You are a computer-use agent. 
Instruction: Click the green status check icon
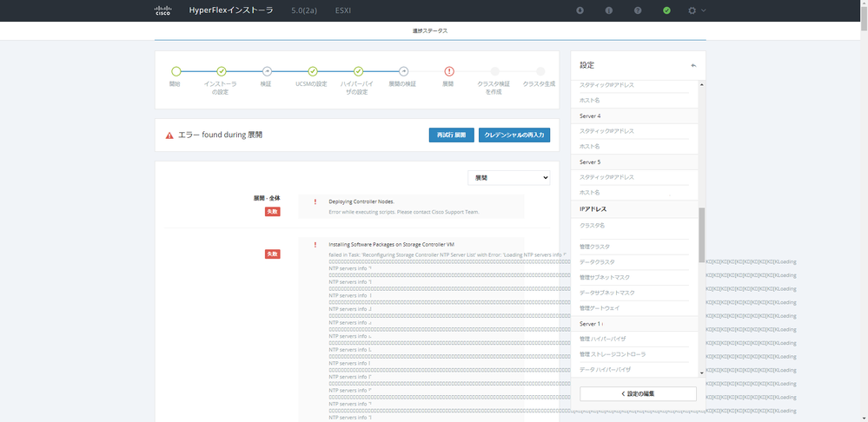click(667, 10)
